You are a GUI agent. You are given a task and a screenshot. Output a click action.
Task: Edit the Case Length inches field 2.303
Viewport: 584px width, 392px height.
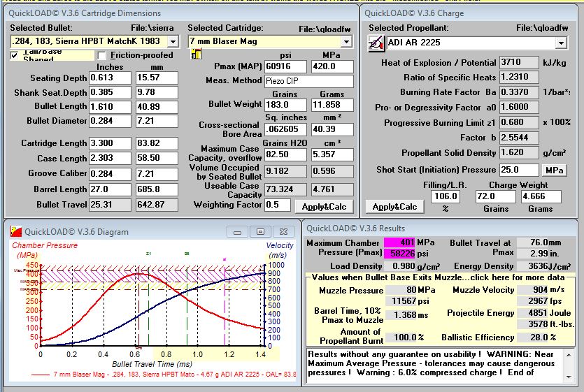coord(110,158)
